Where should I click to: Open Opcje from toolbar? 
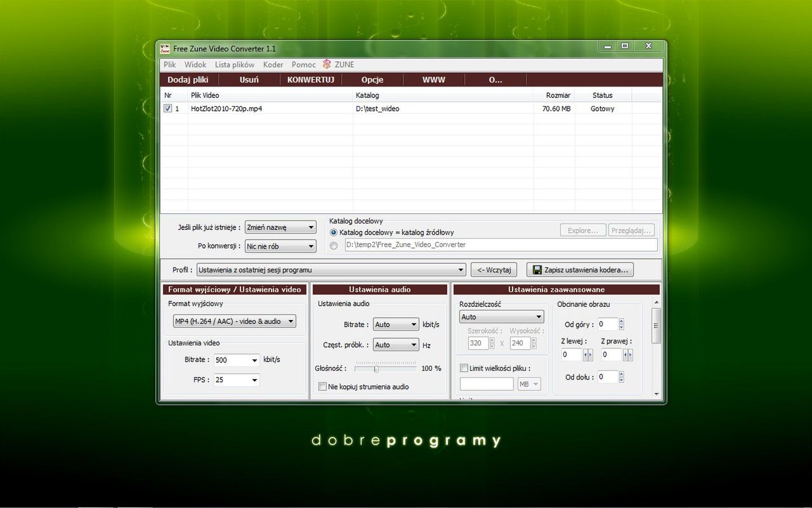372,80
